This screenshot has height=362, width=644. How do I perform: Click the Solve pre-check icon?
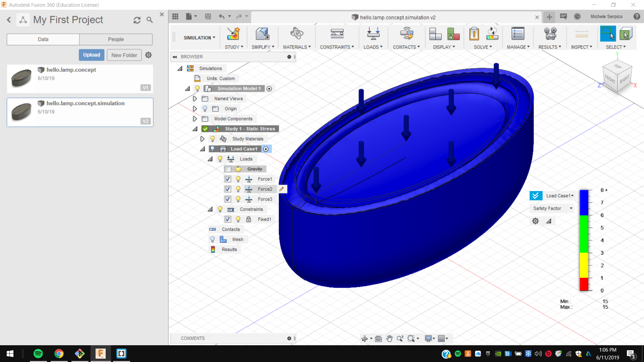[474, 34]
